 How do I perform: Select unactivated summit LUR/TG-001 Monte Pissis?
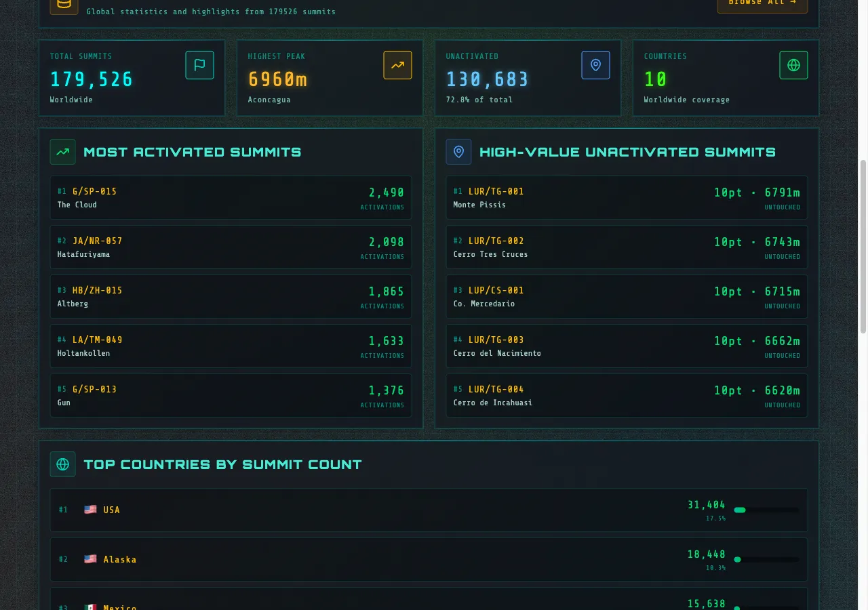[627, 198]
